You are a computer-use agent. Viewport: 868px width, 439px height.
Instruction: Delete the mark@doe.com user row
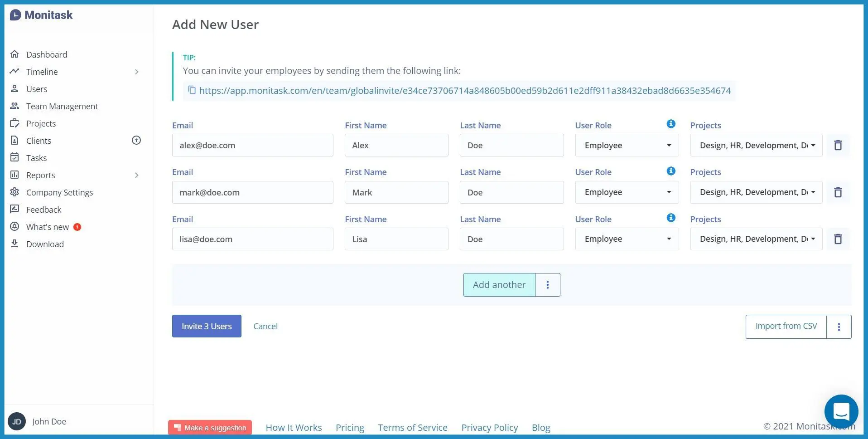point(838,192)
